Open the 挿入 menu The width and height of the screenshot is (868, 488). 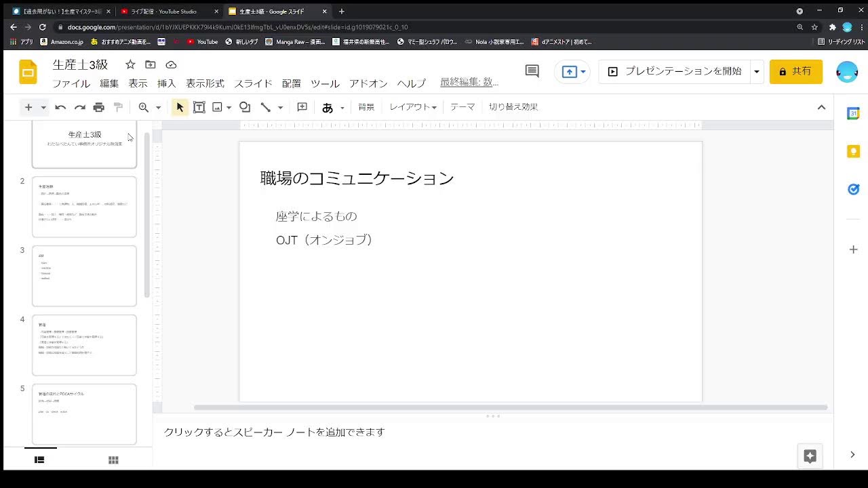166,83
